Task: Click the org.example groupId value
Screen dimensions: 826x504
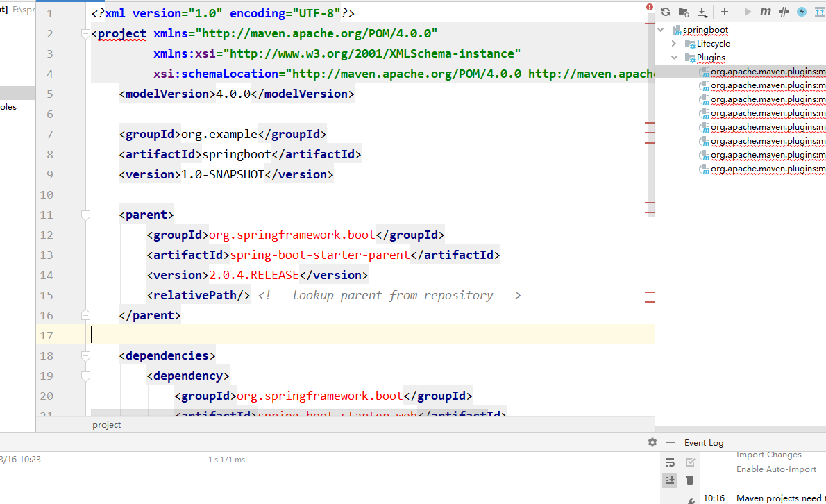Action: [219, 135]
